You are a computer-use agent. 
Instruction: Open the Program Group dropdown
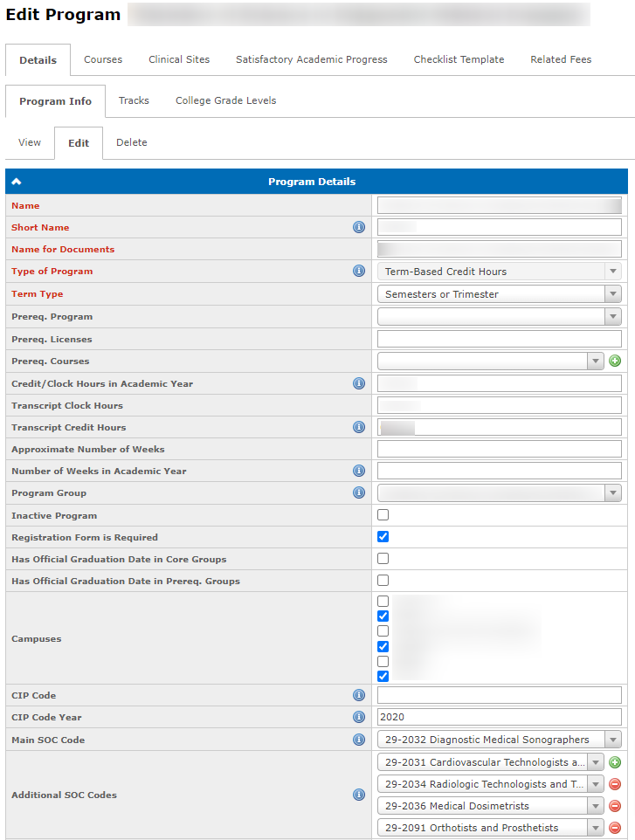[x=500, y=492]
